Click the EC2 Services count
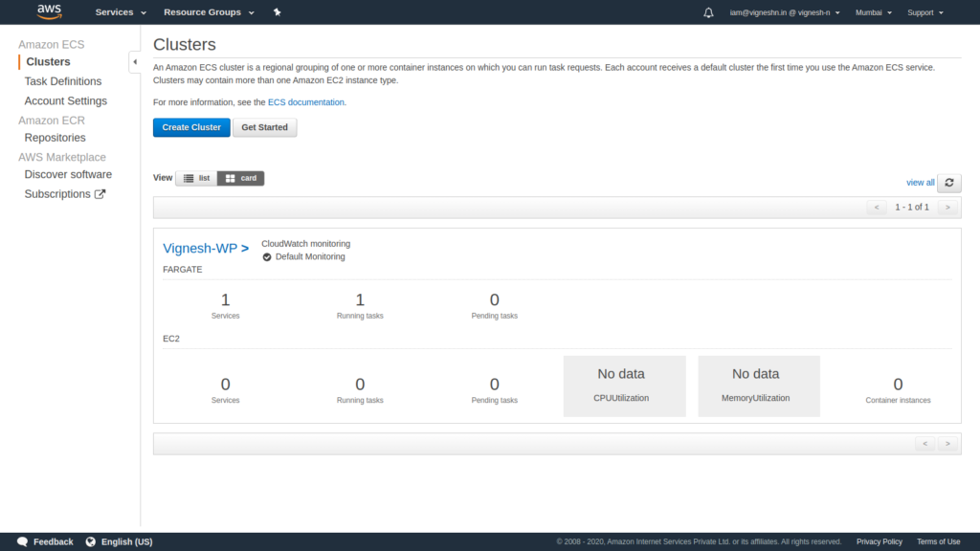The image size is (980, 551). pos(226,385)
